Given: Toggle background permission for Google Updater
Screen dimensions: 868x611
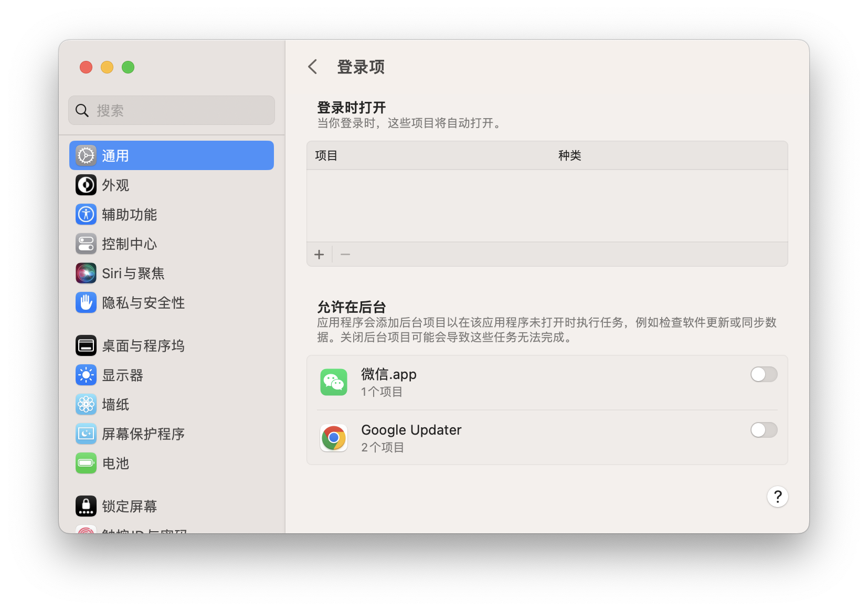Looking at the screenshot, I should (x=764, y=430).
